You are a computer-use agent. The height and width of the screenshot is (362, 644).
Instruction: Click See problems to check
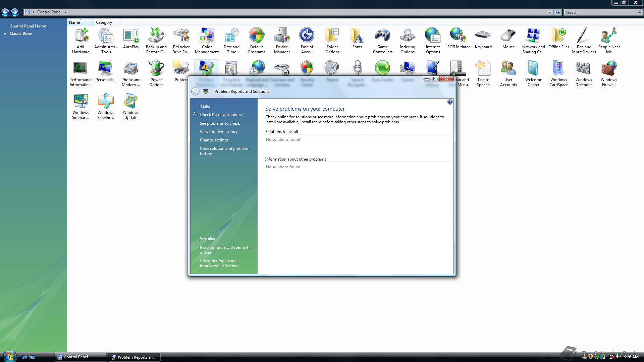[x=220, y=123]
